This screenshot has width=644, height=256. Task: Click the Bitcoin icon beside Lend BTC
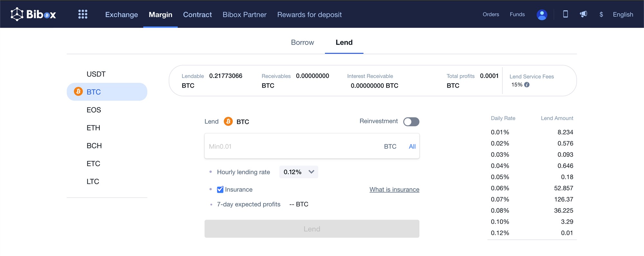click(228, 121)
